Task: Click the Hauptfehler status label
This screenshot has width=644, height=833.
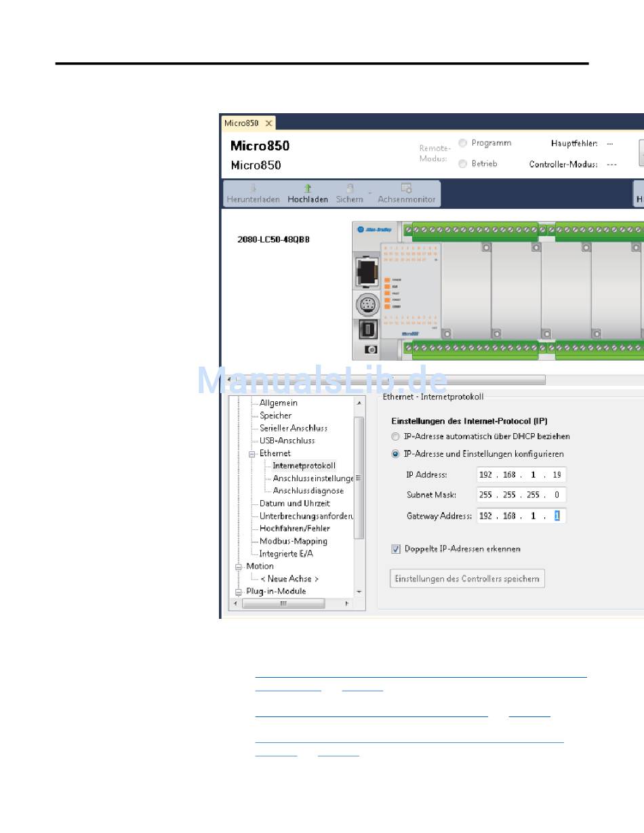Action: [x=574, y=144]
